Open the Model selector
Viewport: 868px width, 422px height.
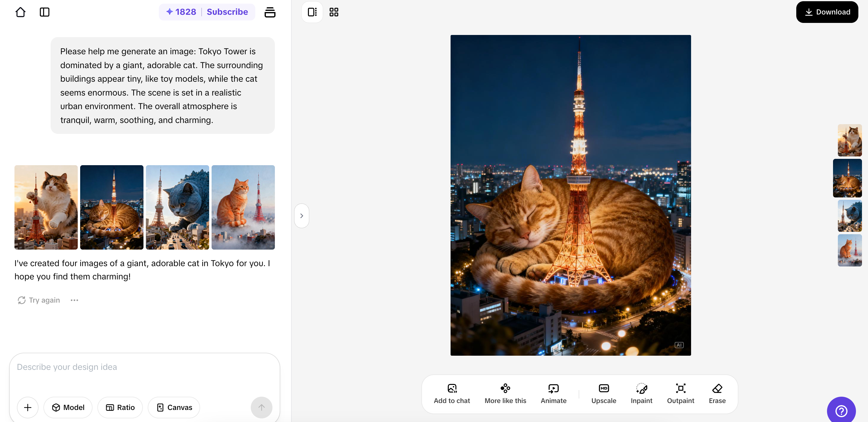tap(68, 408)
